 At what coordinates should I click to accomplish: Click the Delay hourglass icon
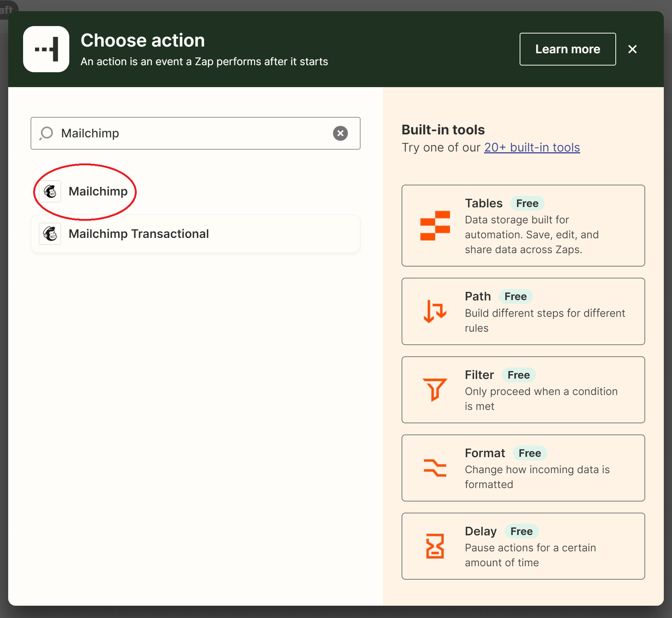pos(435,546)
